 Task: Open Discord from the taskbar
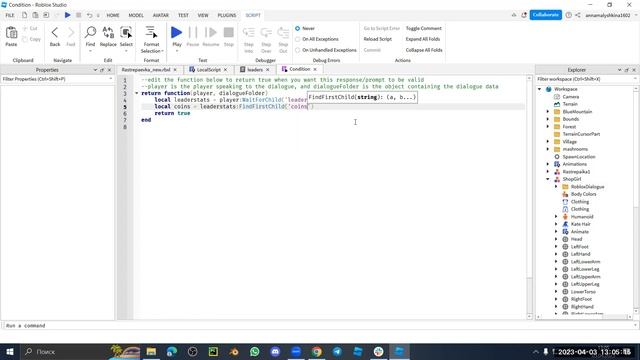click(276, 351)
